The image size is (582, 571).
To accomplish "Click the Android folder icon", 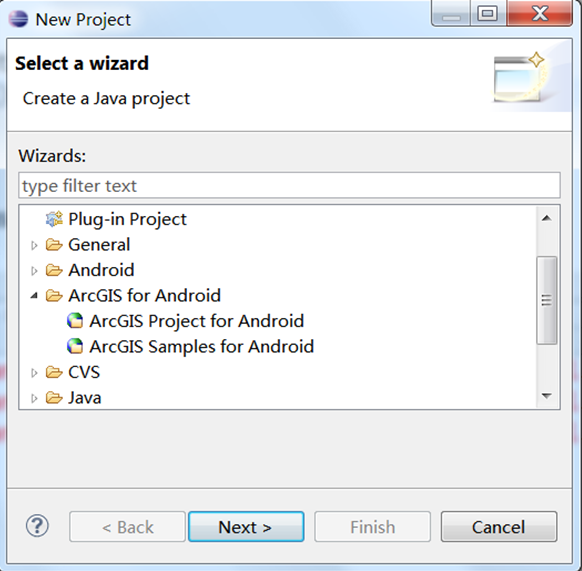I will tap(54, 270).
